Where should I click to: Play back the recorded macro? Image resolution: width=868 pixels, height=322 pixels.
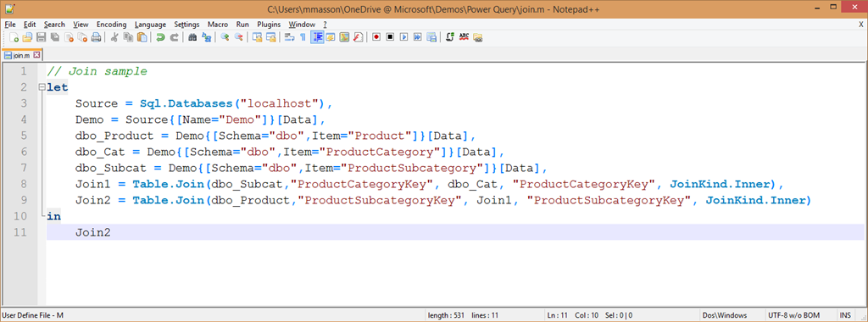[404, 37]
